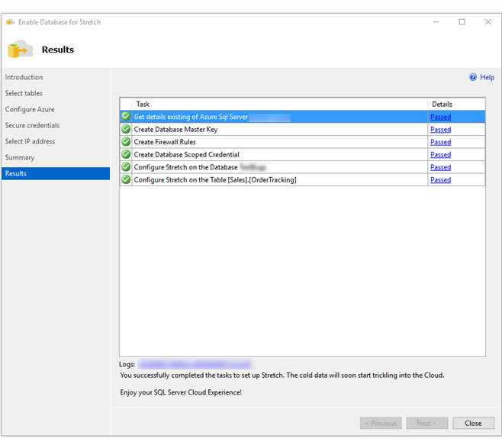Switch to Secure credentials step
502x448 pixels.
pyautogui.click(x=32, y=125)
